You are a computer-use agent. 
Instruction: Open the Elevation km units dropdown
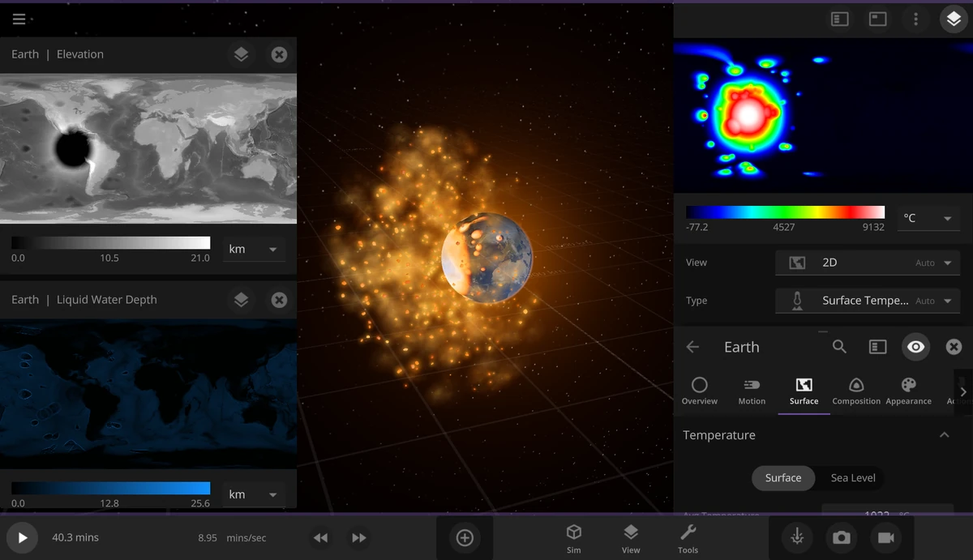point(253,249)
